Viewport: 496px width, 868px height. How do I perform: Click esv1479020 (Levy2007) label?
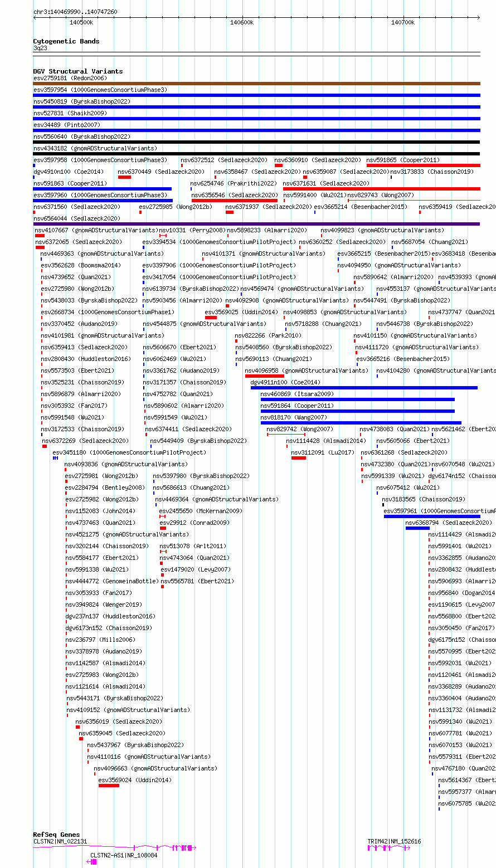[x=196, y=569]
